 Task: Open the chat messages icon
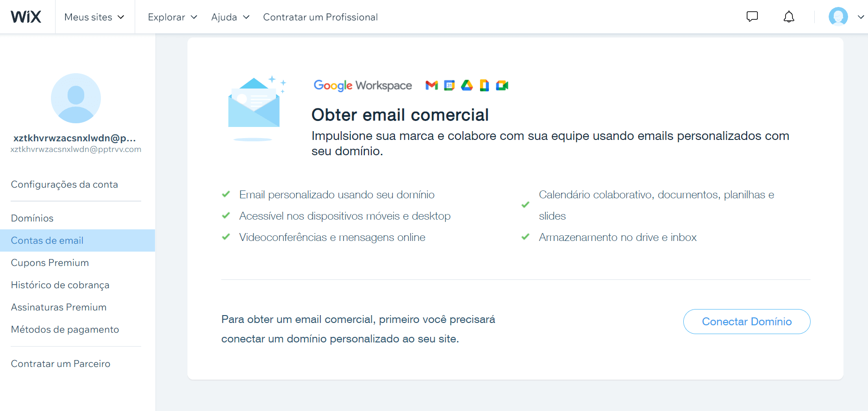click(752, 17)
